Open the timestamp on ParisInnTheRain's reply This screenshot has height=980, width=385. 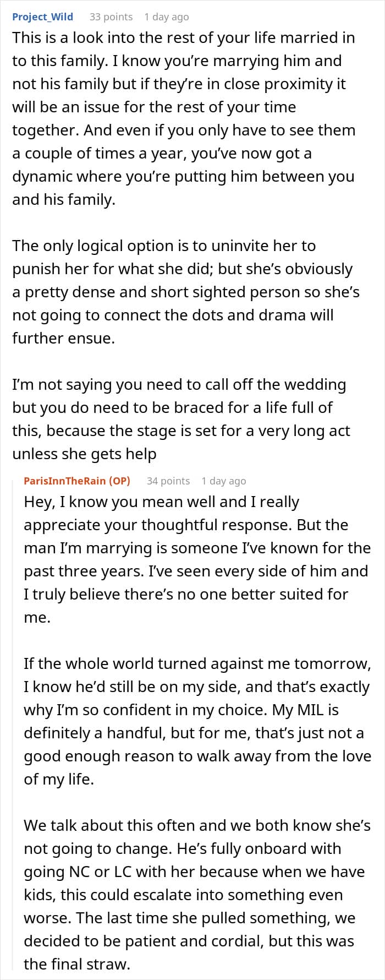[x=223, y=481]
